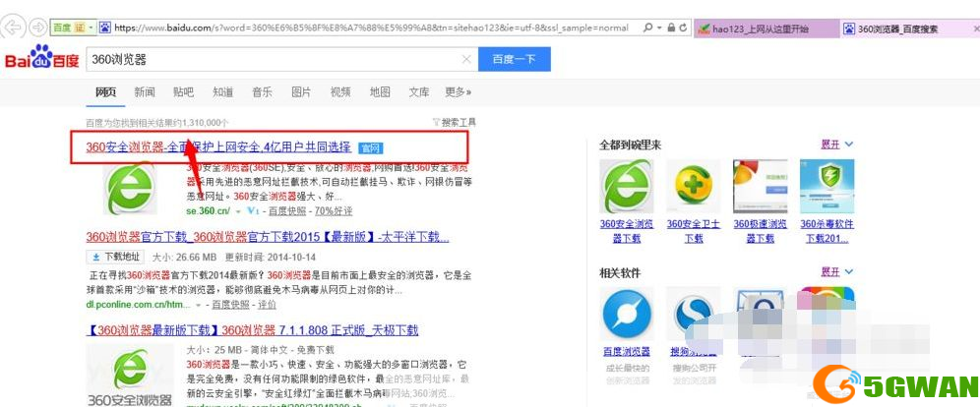The image size is (980, 407).
Task: Click the 360杀毒软件 shield sidebar icon
Action: click(x=827, y=187)
